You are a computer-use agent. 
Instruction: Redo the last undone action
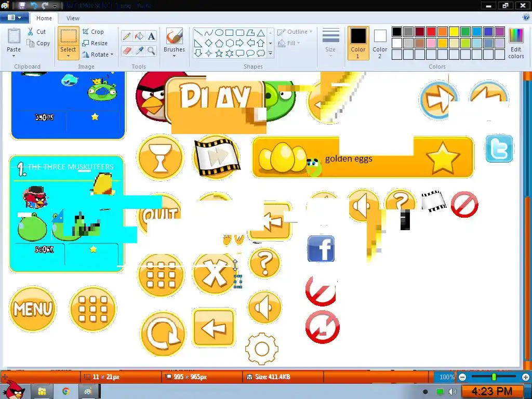[45, 5]
